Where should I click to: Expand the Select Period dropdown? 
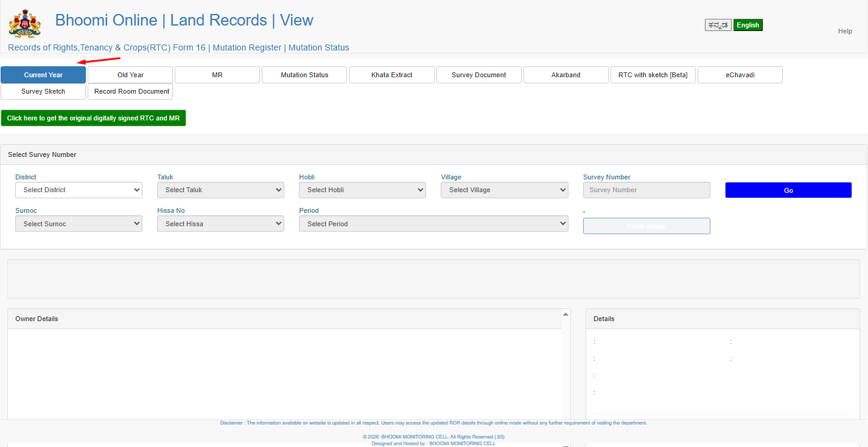click(433, 224)
